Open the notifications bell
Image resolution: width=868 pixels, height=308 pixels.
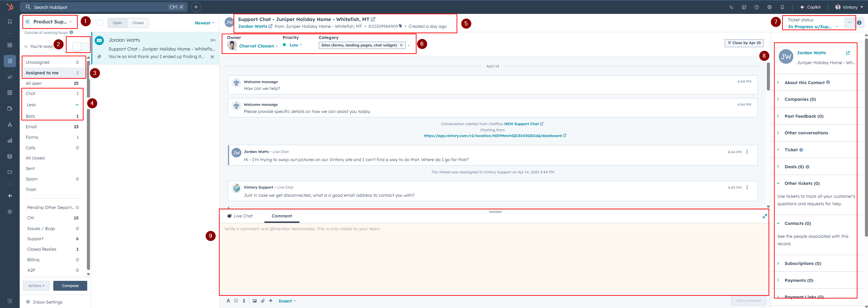coord(782,7)
